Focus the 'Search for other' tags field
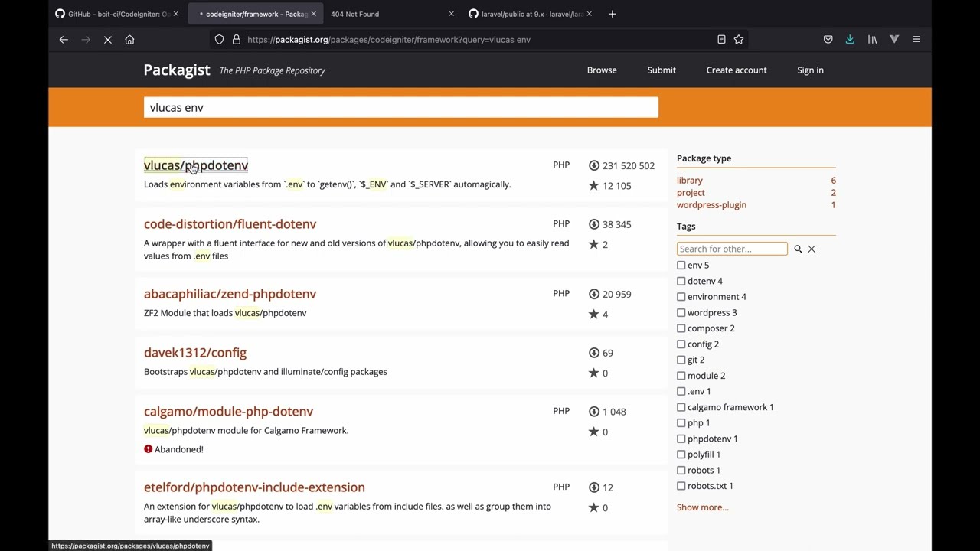Image resolution: width=980 pixels, height=551 pixels. tap(732, 249)
